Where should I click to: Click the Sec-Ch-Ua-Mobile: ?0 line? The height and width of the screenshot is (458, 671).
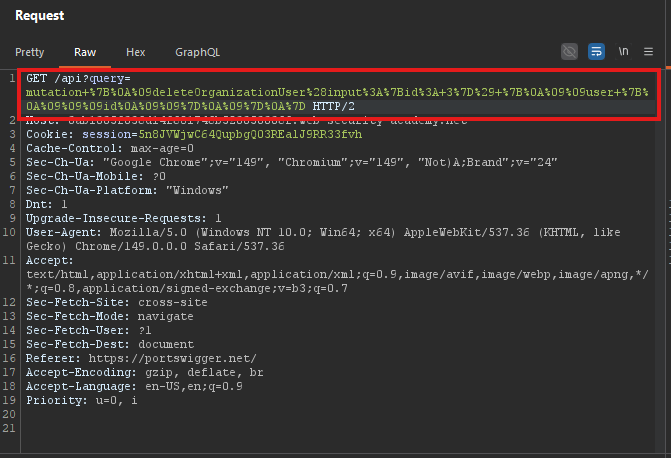[x=95, y=176]
